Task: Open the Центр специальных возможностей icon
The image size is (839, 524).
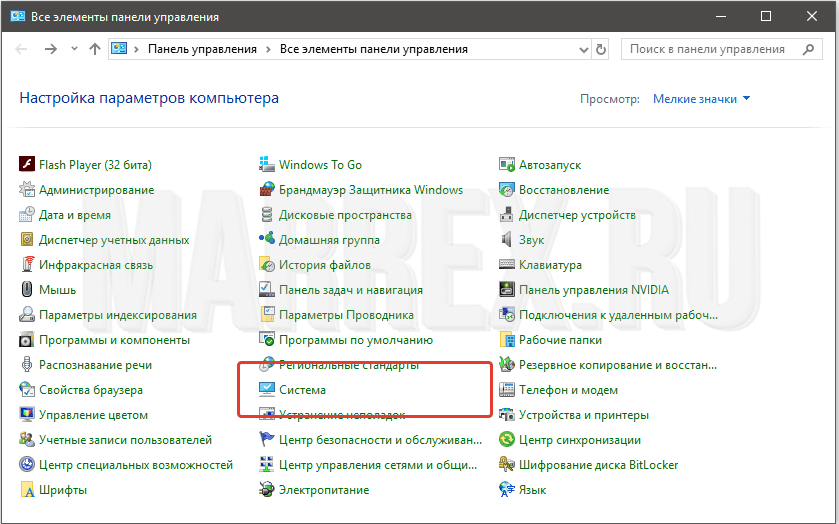Action: point(27,464)
